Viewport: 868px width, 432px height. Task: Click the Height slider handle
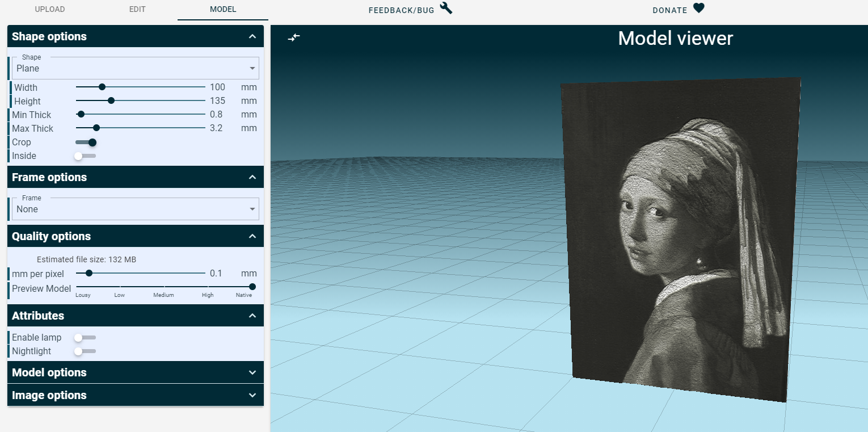tap(111, 100)
